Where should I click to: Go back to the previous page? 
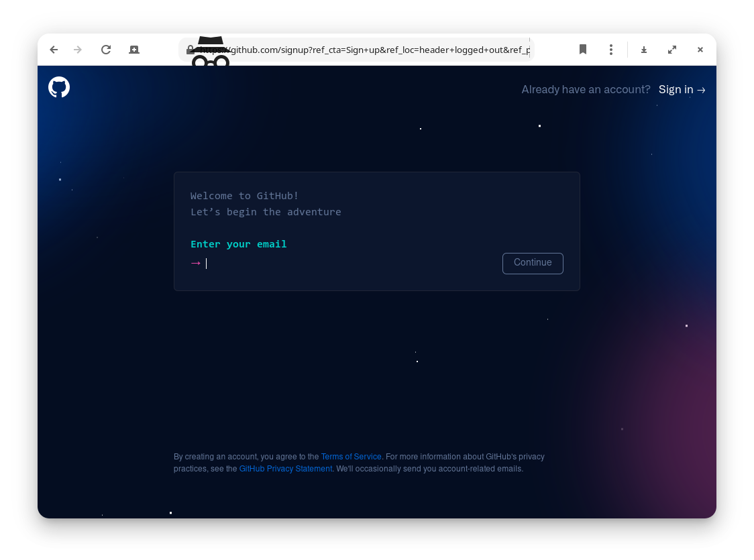(54, 50)
